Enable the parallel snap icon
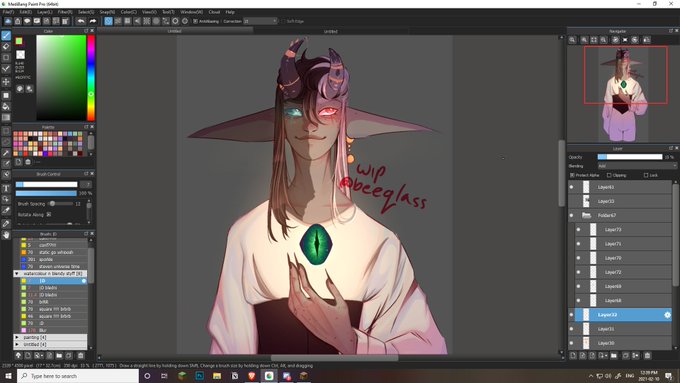This screenshot has height=383, width=680. (x=118, y=21)
